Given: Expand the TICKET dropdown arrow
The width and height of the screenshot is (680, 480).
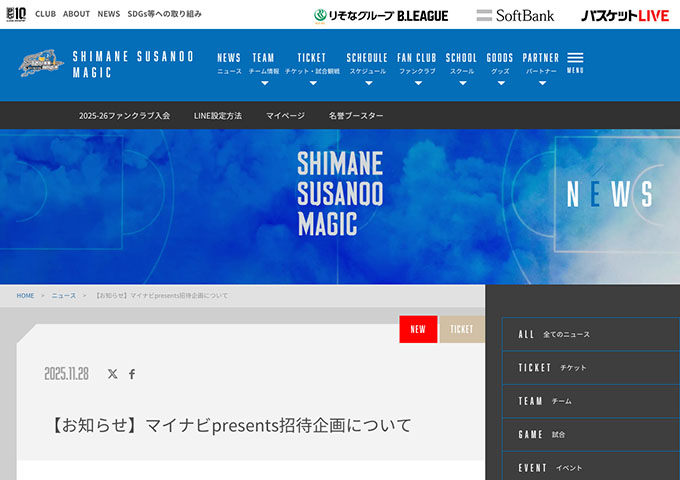Looking at the screenshot, I should pos(313,83).
